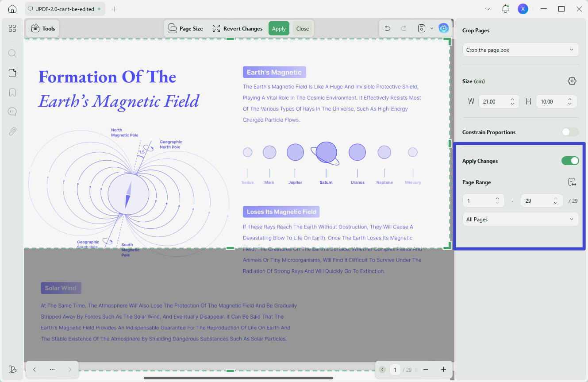Expand the title bar dropdown chevron

tap(488, 9)
